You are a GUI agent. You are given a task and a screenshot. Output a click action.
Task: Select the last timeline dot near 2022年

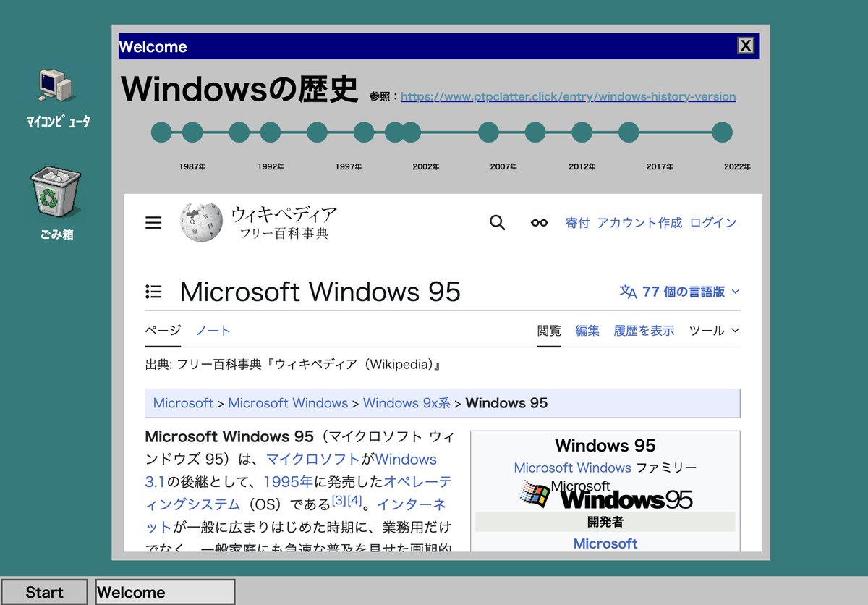pos(722,132)
